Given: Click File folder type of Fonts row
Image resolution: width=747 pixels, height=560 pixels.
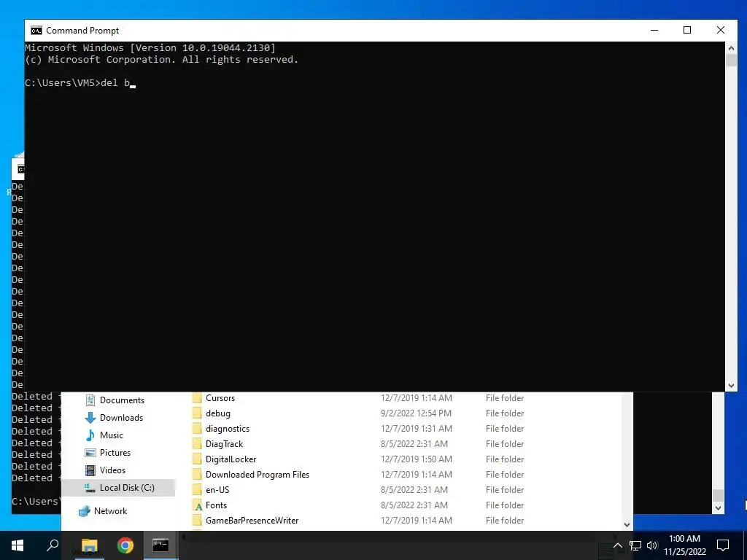Looking at the screenshot, I should tap(505, 505).
